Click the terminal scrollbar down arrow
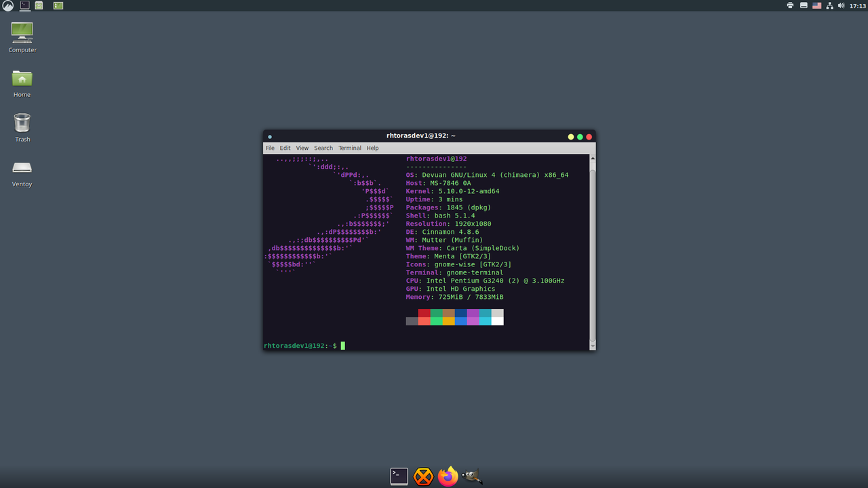Screen dimensions: 868x488 point(593,346)
